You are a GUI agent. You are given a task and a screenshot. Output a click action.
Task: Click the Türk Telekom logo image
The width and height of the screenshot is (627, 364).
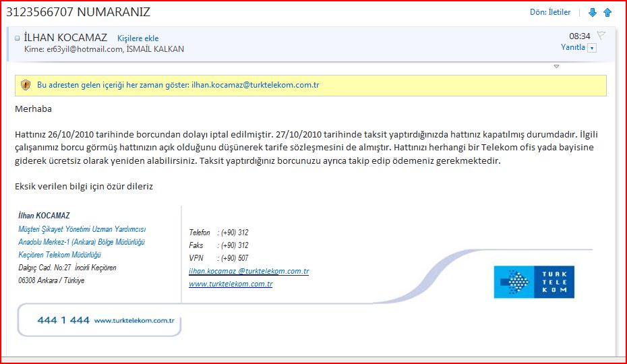[534, 282]
